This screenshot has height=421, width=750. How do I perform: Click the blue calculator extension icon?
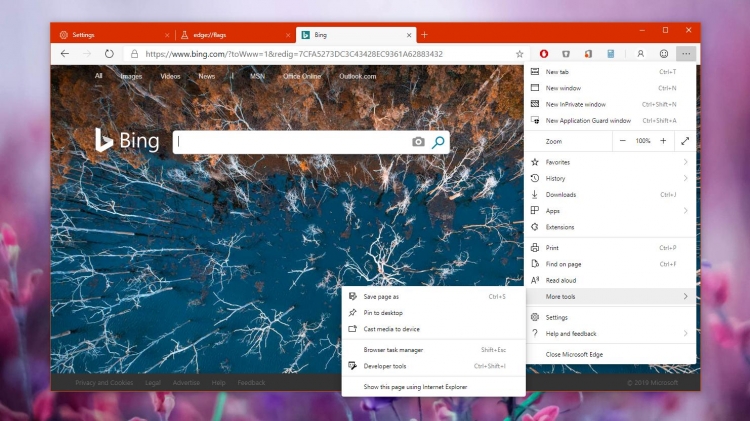coord(611,54)
